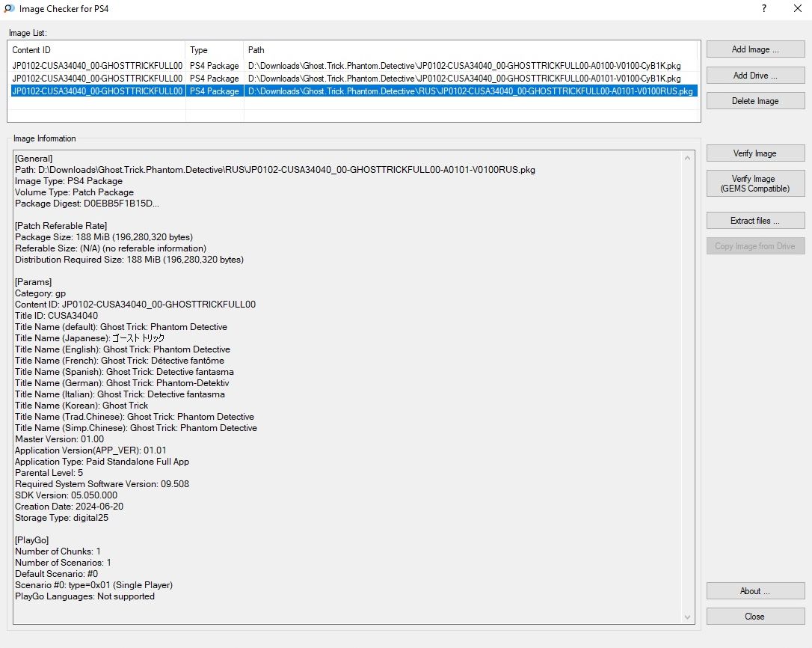Screen dimensions: 812x648
Task: Click the Content ID cell of the highlighted row
Action: tap(97, 91)
